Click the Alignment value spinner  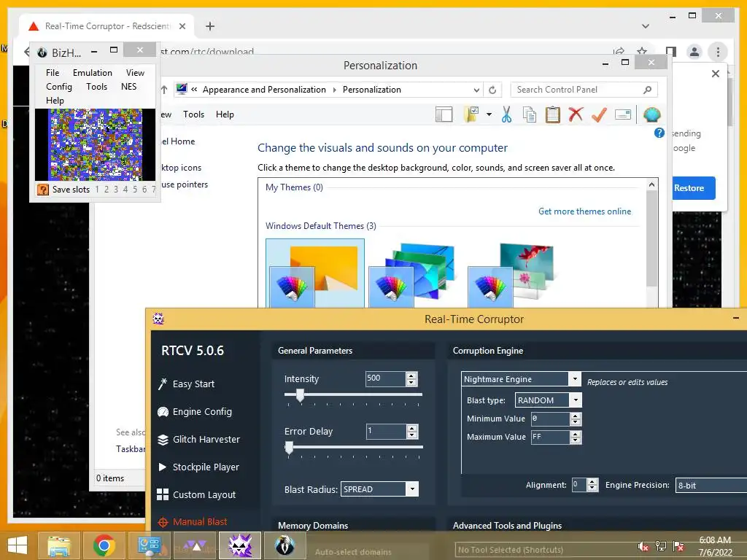pyautogui.click(x=592, y=485)
